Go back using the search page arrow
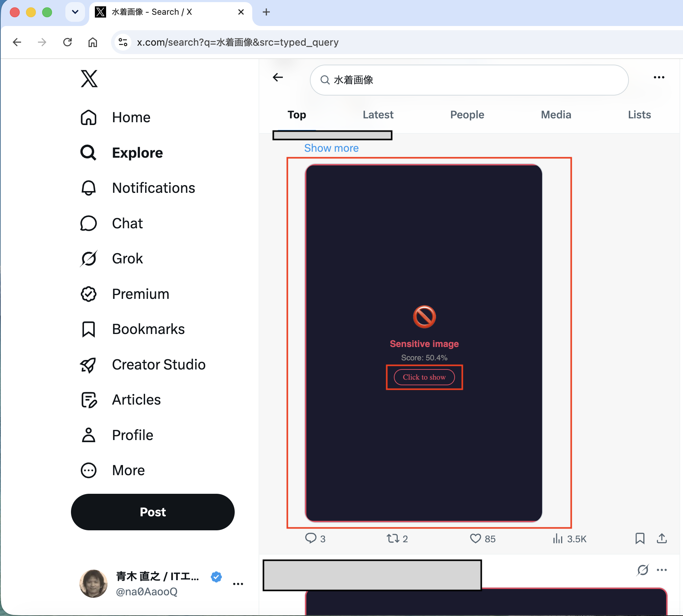Viewport: 683px width, 616px height. point(278,77)
